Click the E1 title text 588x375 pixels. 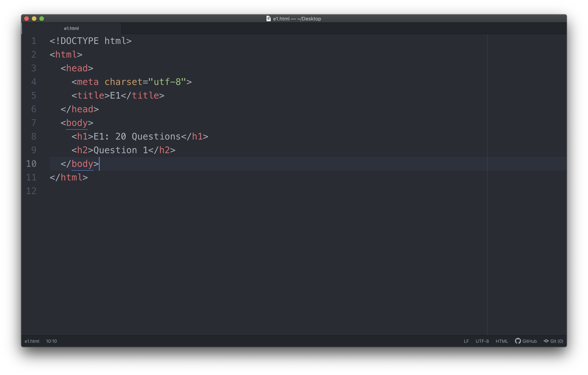115,96
